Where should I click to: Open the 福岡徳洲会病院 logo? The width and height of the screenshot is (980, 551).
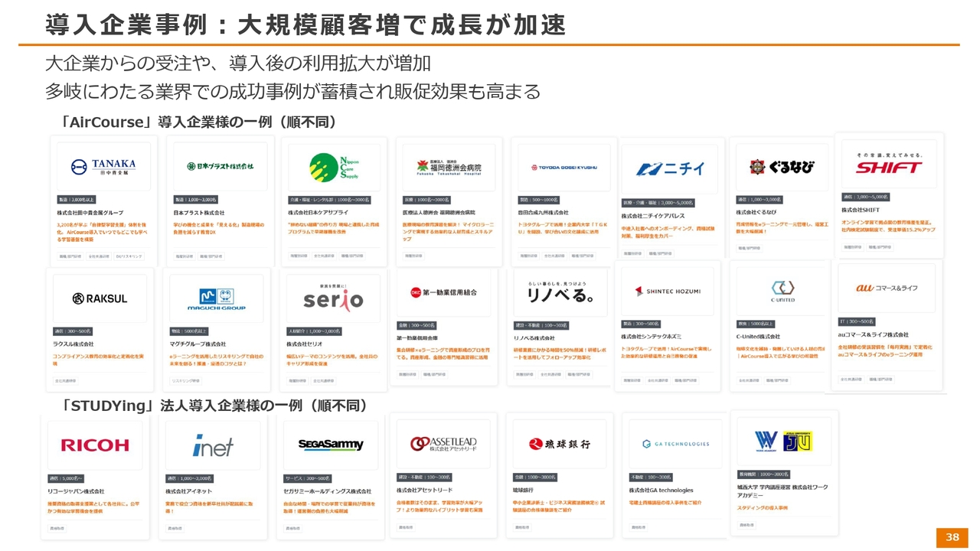coord(449,167)
